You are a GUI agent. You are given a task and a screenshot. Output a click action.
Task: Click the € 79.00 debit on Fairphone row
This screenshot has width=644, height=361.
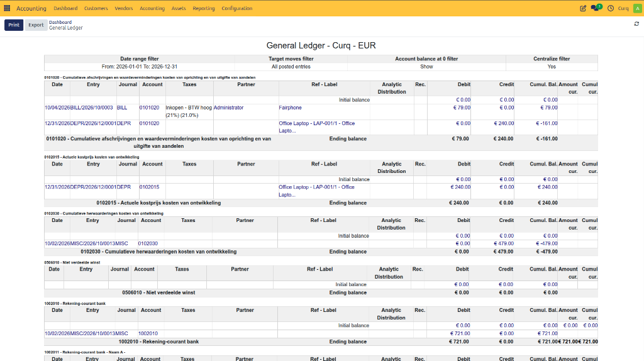pos(462,108)
